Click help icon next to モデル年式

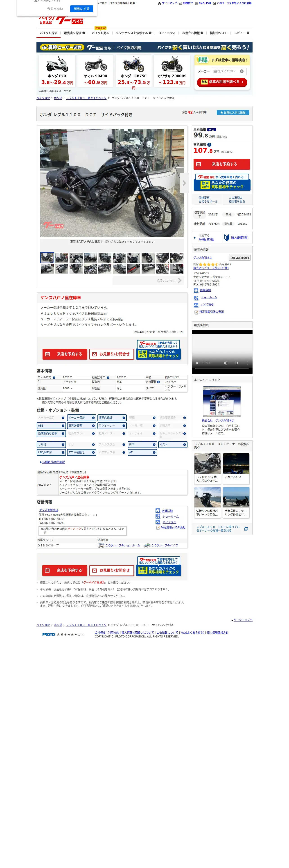coord(54,377)
